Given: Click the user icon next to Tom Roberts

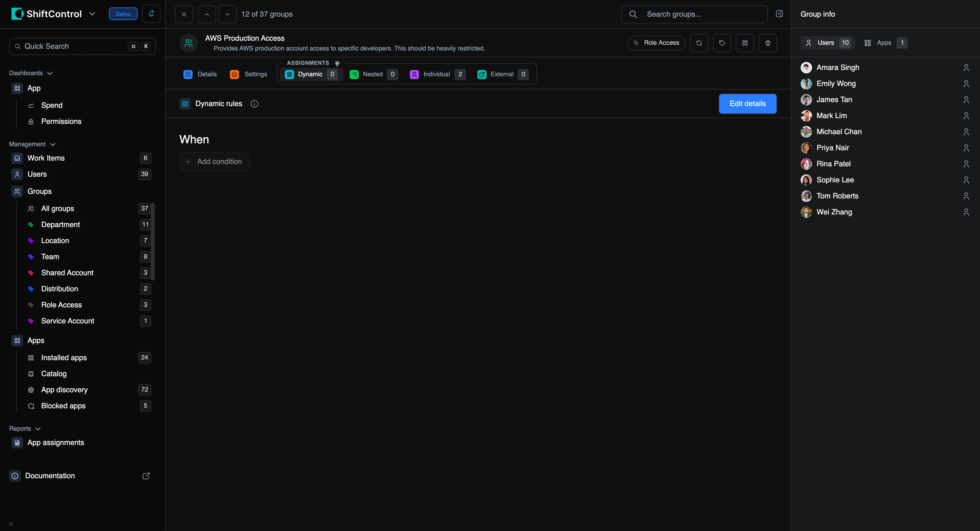Looking at the screenshot, I should [966, 196].
